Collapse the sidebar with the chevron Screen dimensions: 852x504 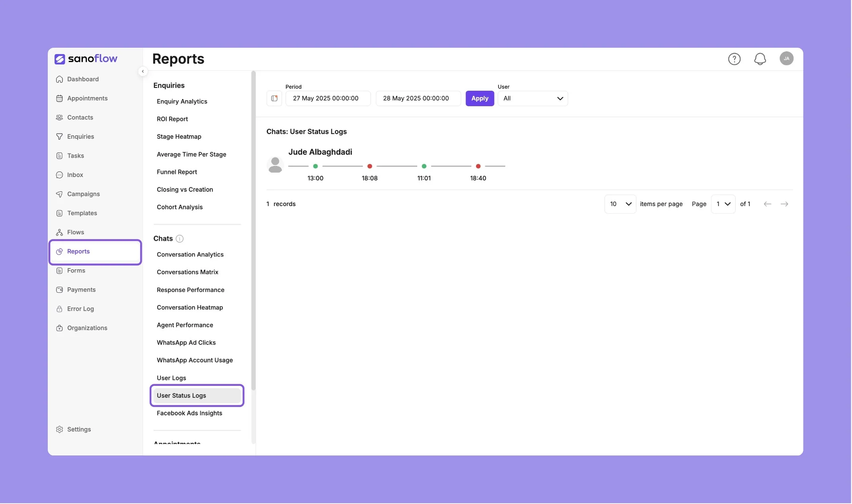coord(143,72)
